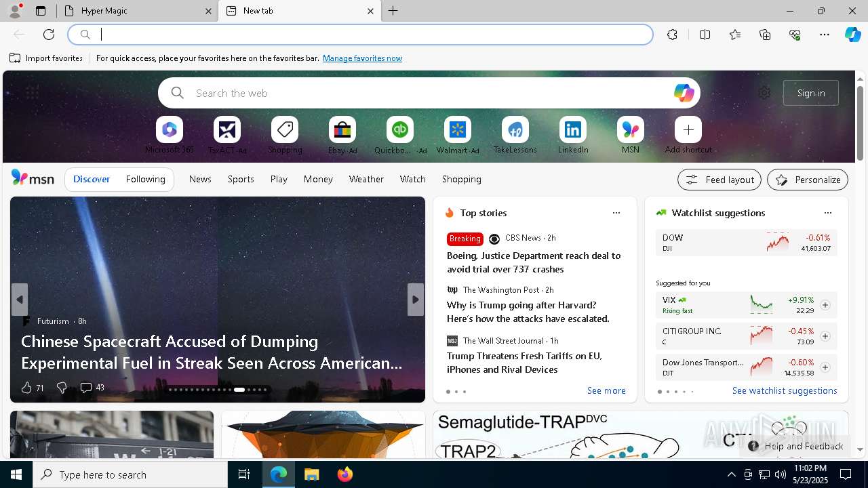This screenshot has width=868, height=488.
Task: Open the Shopping section in MSN nav
Action: (x=462, y=179)
